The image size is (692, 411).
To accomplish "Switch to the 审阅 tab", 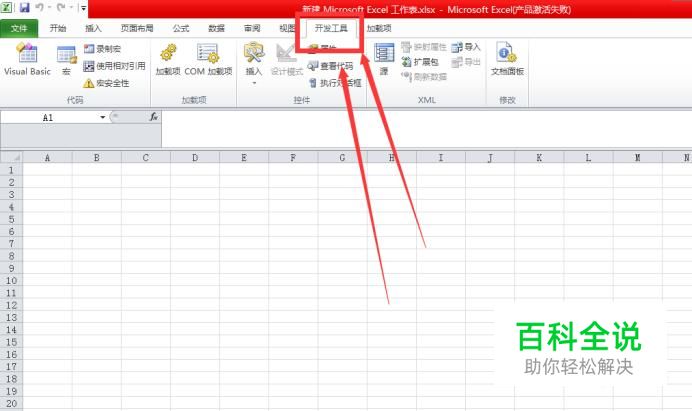I will point(252,28).
